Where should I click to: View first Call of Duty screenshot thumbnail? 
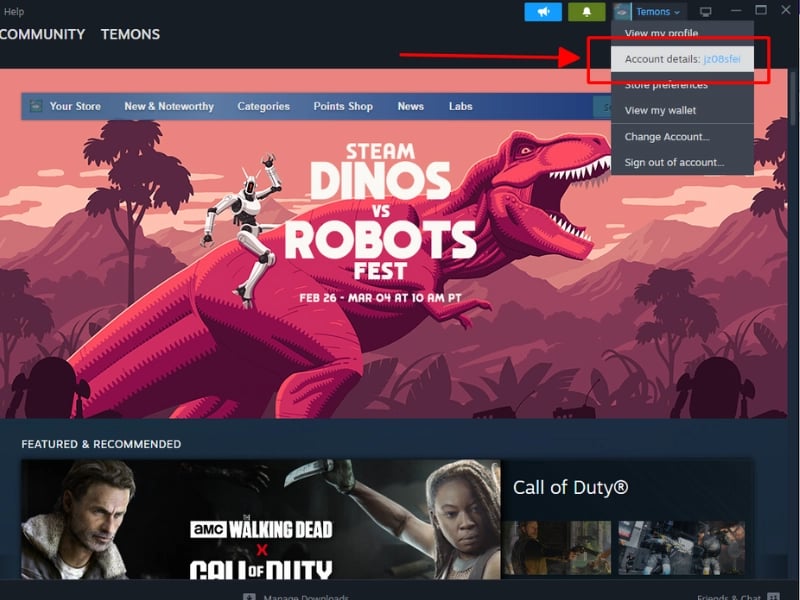click(x=557, y=547)
